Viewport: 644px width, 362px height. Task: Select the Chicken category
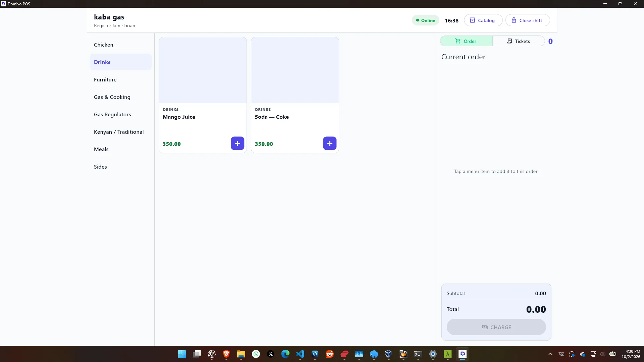coord(121,45)
